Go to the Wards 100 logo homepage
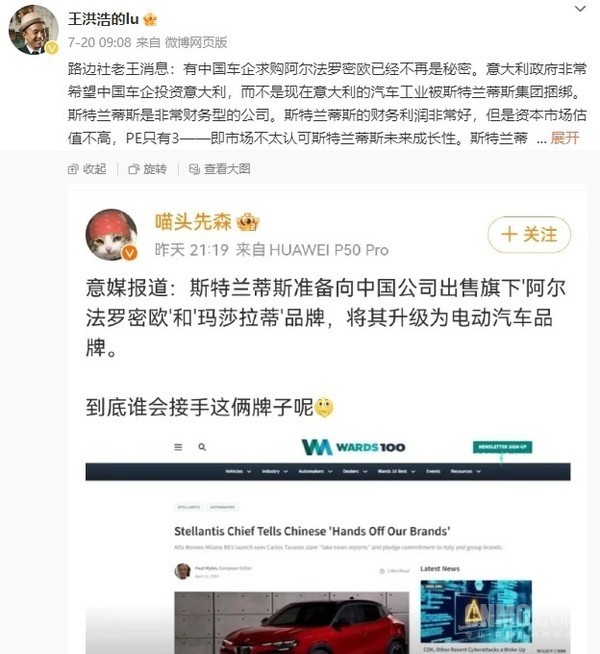The height and width of the screenshot is (654, 600). coord(353,447)
